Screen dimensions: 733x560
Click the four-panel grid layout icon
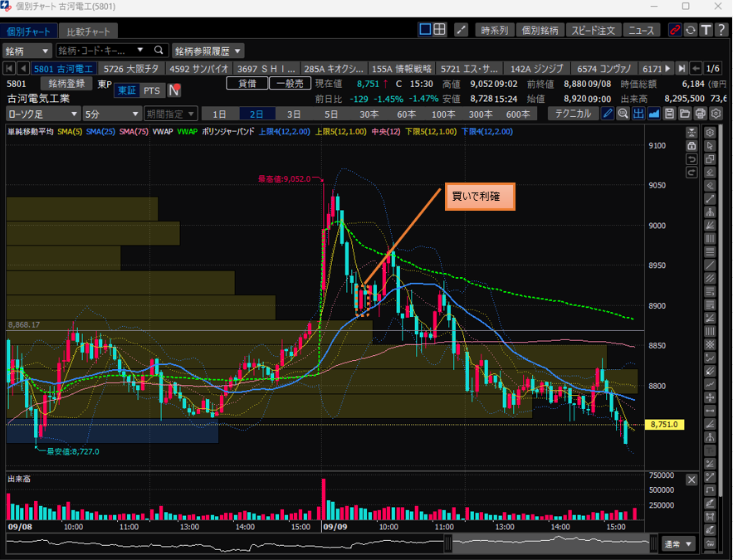click(439, 30)
